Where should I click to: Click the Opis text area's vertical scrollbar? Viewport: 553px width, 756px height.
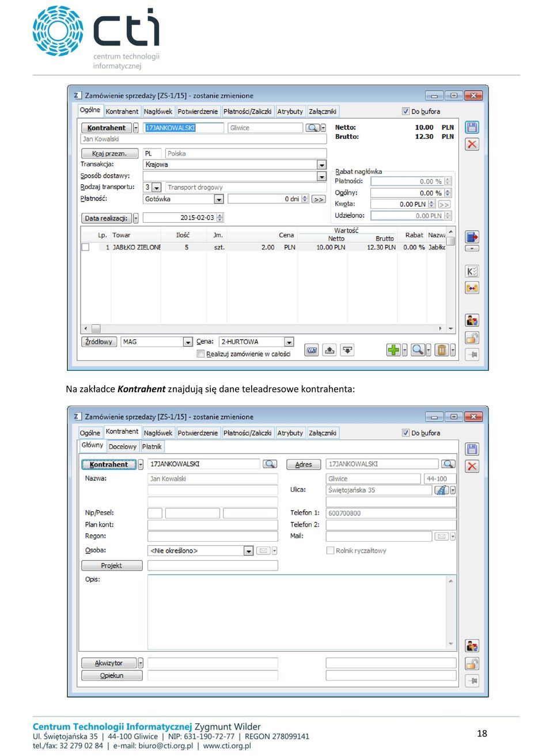coord(450,612)
